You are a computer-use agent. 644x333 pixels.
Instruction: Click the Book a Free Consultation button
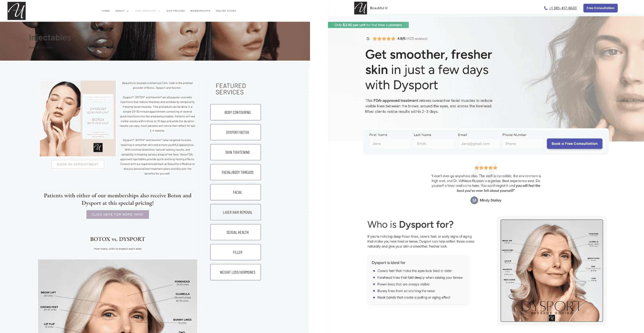tap(574, 144)
